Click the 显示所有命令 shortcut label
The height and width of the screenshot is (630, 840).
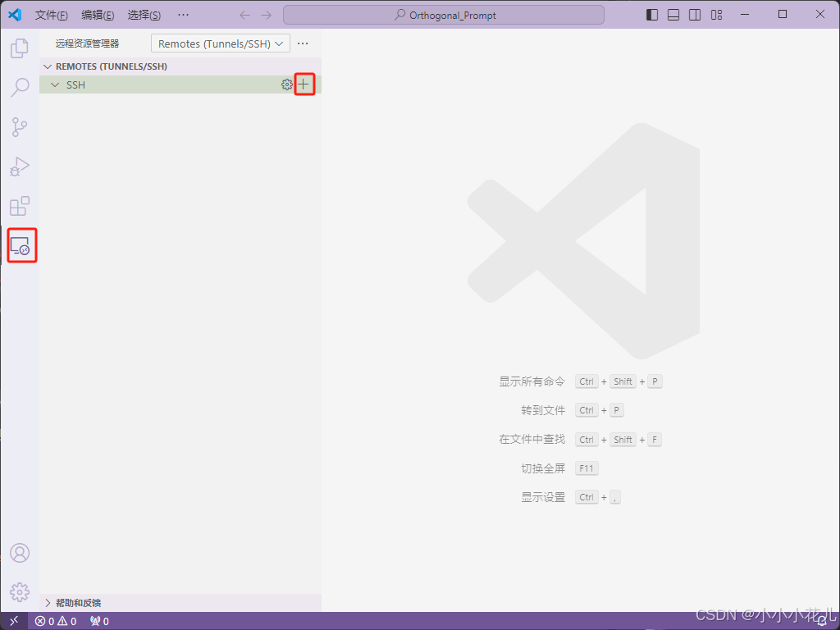[x=532, y=381]
